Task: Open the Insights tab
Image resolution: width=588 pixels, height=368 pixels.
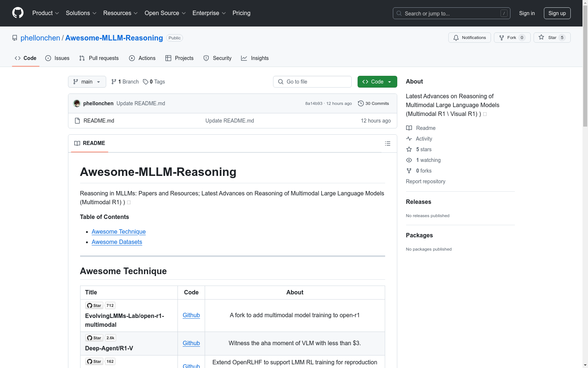Action: point(255,58)
